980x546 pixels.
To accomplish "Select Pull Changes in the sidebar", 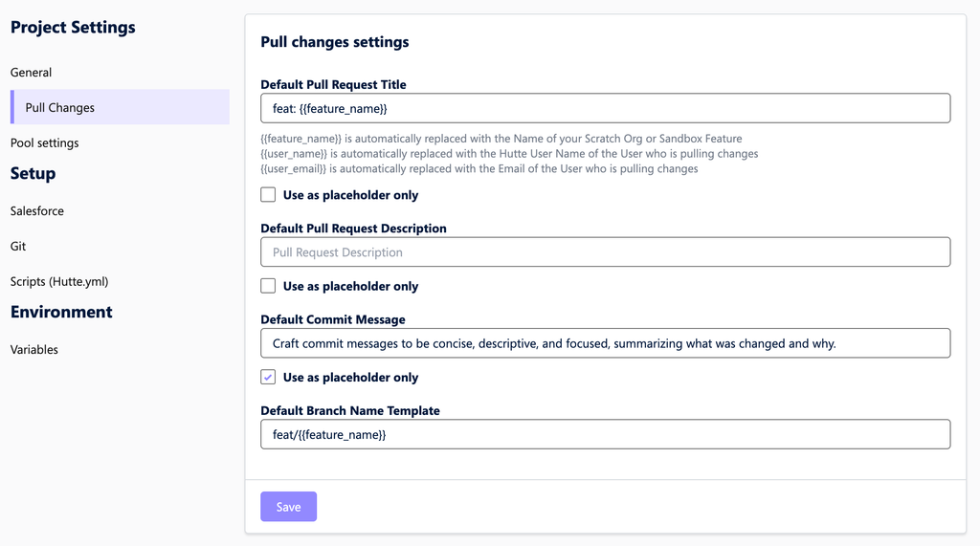I will (59, 108).
